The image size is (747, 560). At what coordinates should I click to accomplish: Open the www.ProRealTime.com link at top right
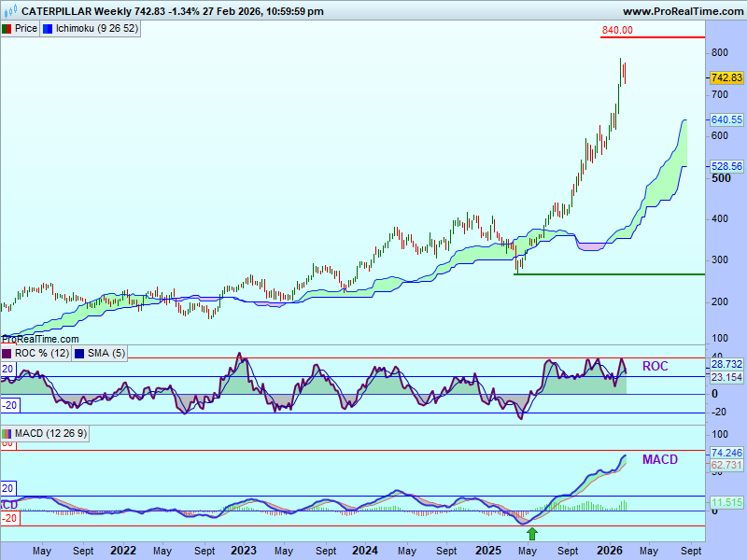682,11
